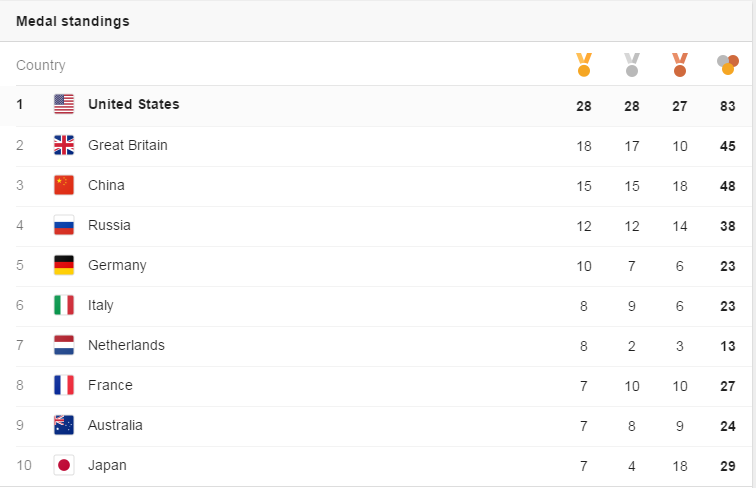The width and height of the screenshot is (756, 488).
Task: Select the Great Britain country name
Action: [x=128, y=145]
